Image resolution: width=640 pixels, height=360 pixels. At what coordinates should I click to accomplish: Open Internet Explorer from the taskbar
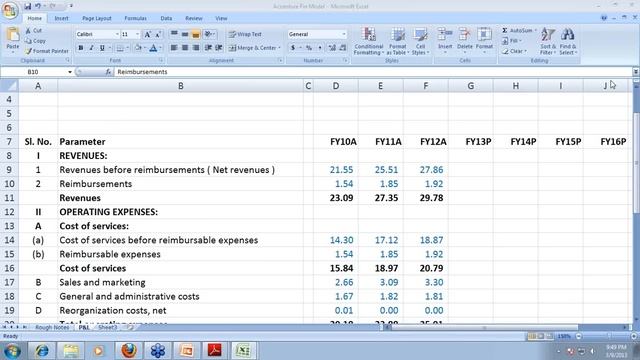tap(42, 351)
